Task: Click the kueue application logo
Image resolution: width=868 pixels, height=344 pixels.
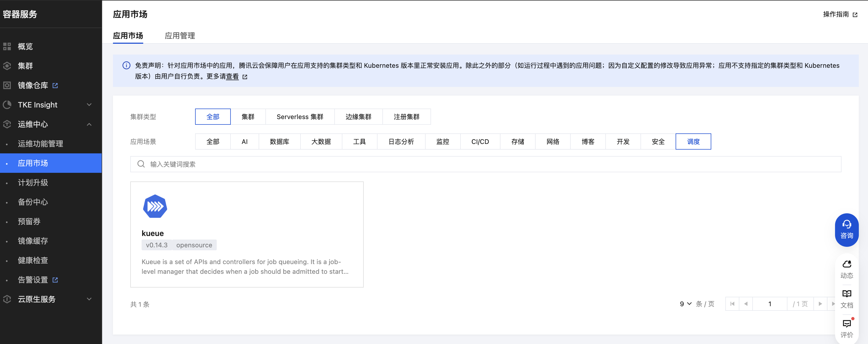Action: pos(155,206)
